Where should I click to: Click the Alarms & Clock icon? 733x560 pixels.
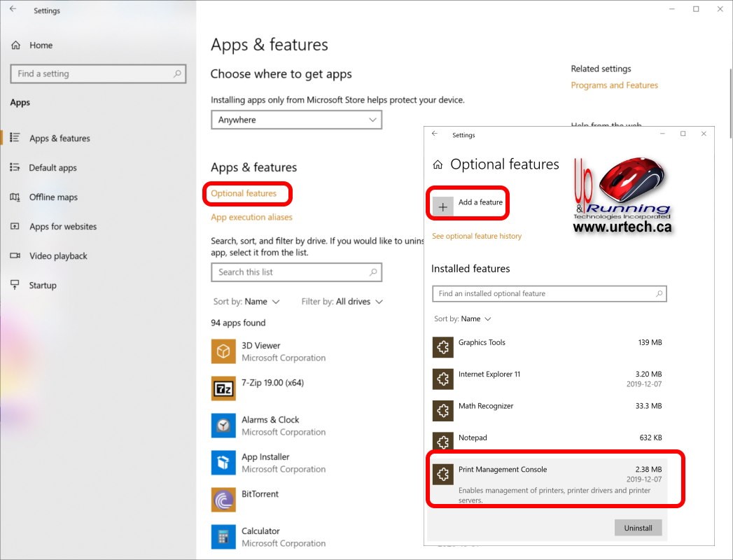pos(223,426)
